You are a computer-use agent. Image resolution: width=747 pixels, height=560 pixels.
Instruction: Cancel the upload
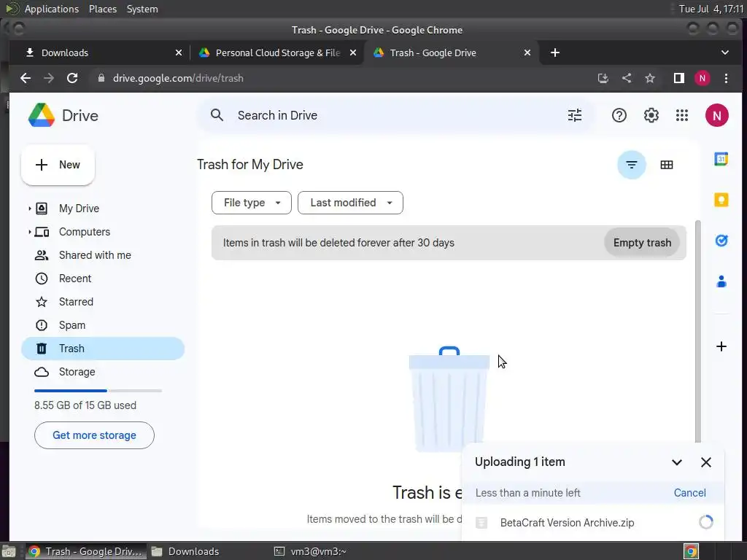pyautogui.click(x=689, y=493)
